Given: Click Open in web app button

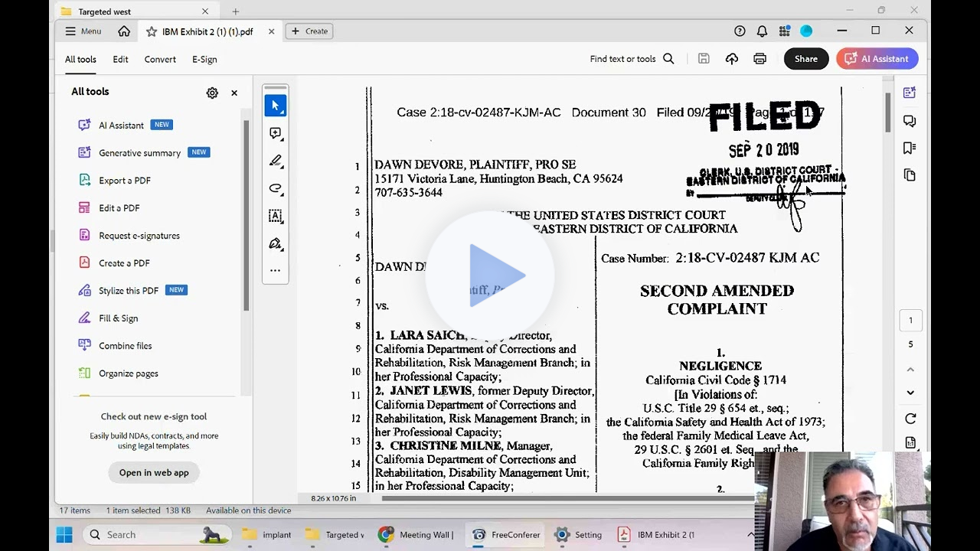Looking at the screenshot, I should point(154,472).
